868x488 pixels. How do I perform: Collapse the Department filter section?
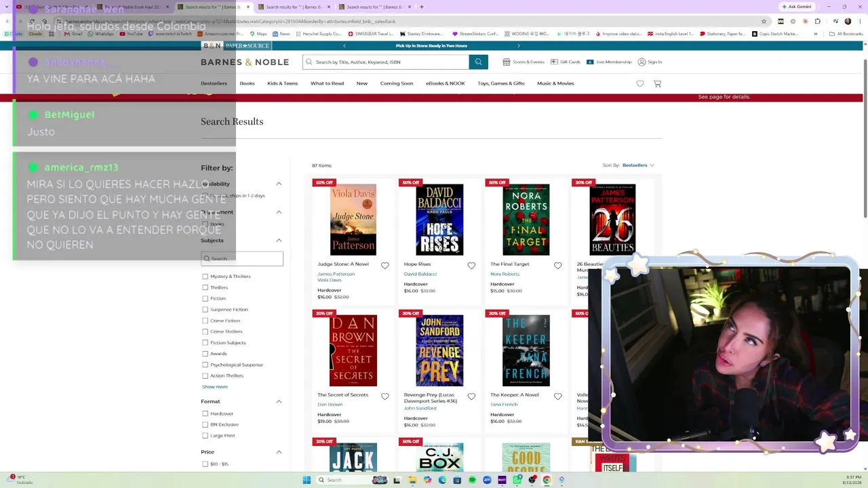point(279,212)
